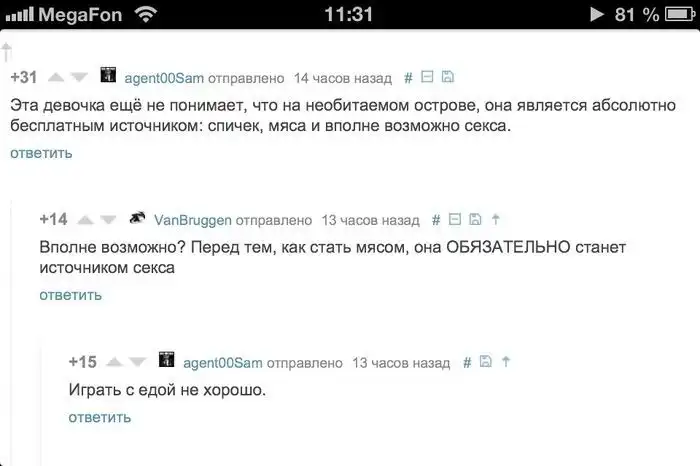Collapse the first comment thread
Image resolution: width=700 pixels, height=466 pixels.
(x=427, y=77)
